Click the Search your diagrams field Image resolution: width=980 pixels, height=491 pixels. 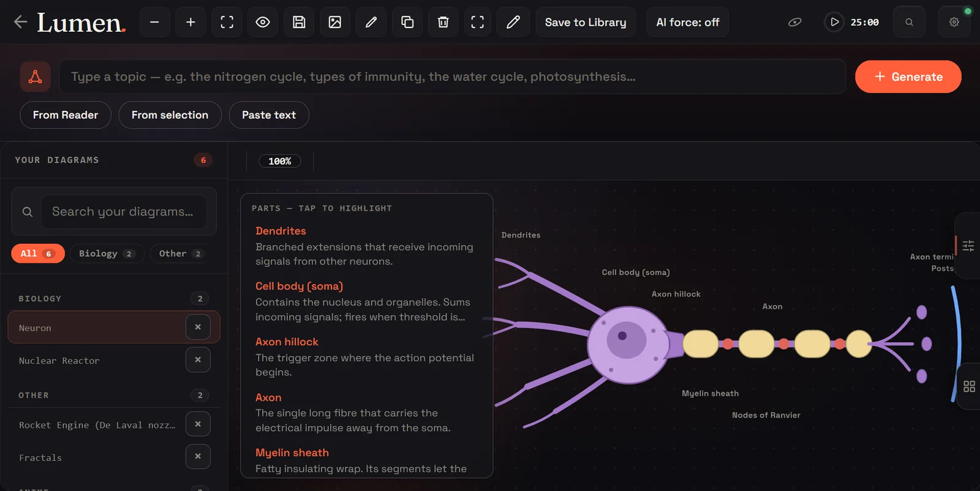coord(124,211)
